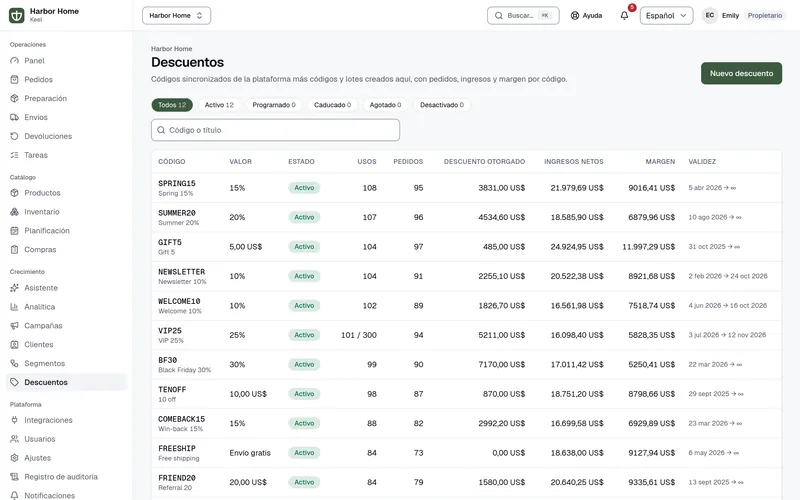Click the Asistente sparkle icon
The width and height of the screenshot is (800, 500).
14,288
